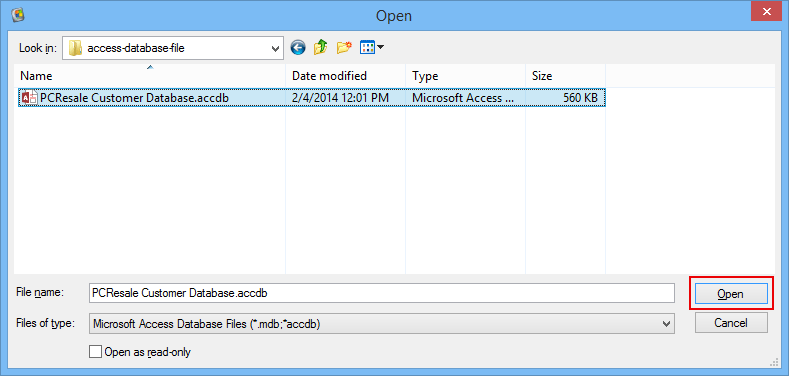Enable Open as read-only checkbox

95,351
